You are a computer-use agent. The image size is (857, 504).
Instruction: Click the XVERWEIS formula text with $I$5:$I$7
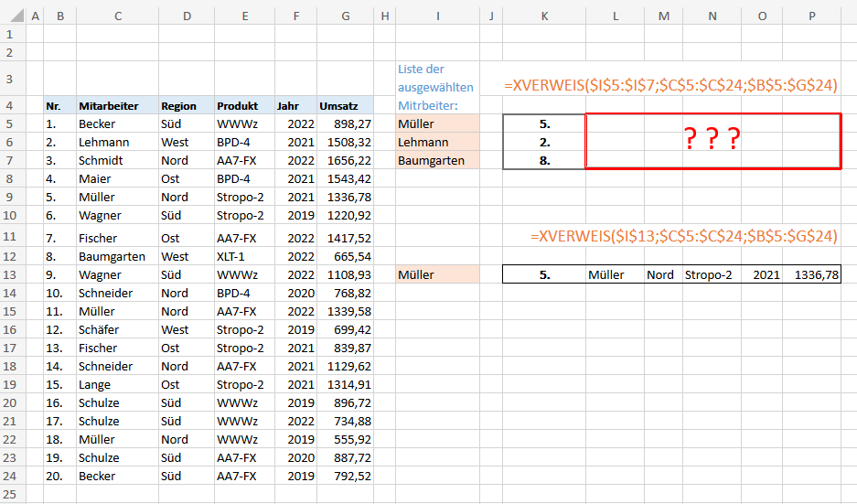[670, 85]
